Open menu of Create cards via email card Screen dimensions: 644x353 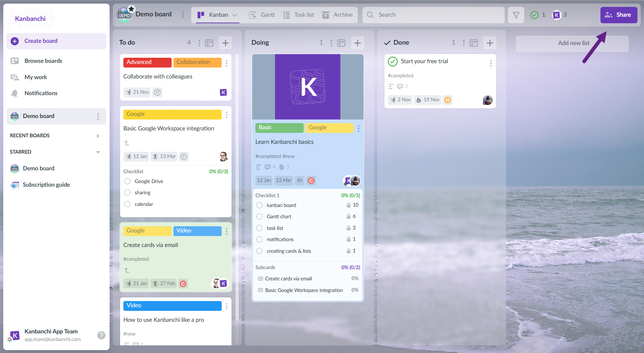(x=226, y=231)
